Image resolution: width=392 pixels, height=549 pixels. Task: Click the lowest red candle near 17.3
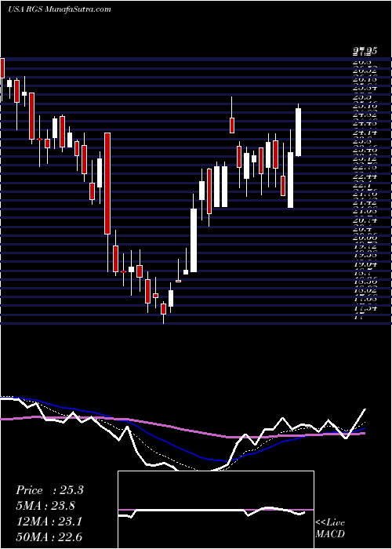[163, 309]
